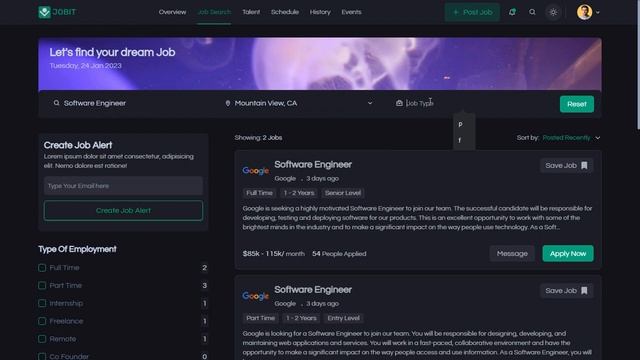Click the Apply Now button
This screenshot has width=640, height=360.
point(568,253)
